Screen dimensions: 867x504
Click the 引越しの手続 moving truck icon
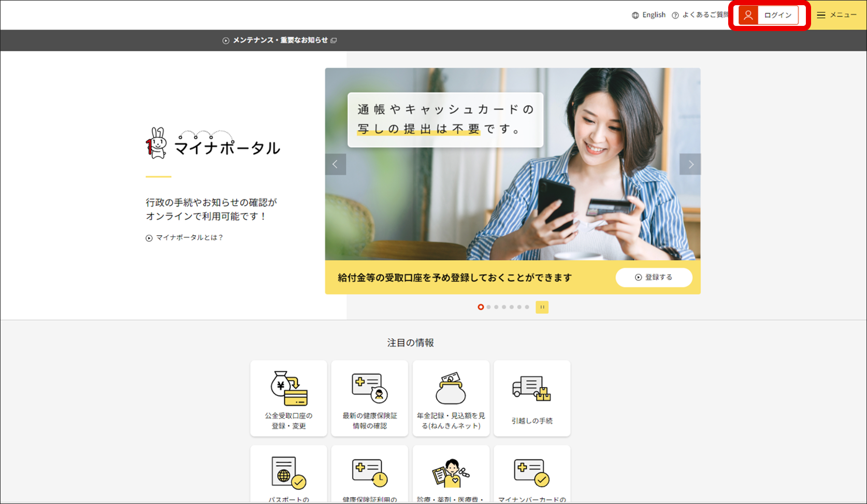click(532, 398)
